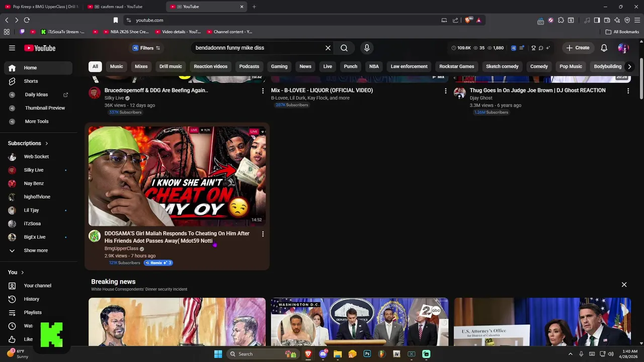
Task: Open options for DDOSAMA'S Girl Maliah video
Action: [263, 234]
